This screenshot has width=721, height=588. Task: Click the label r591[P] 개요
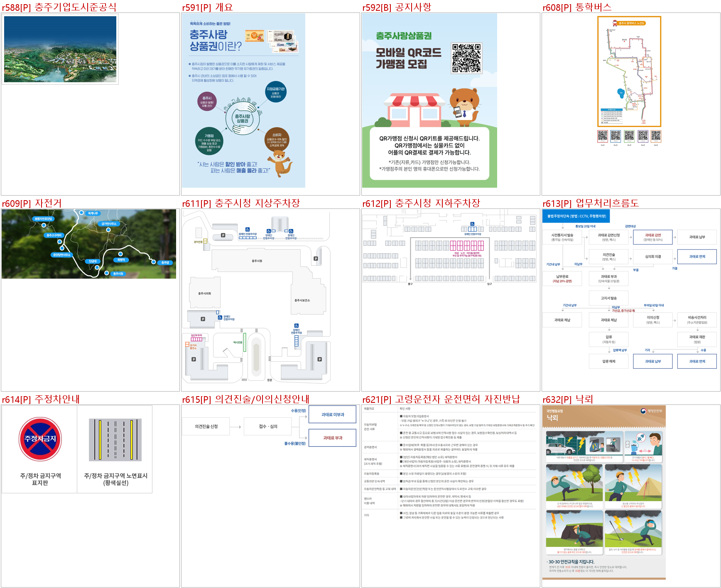207,7
